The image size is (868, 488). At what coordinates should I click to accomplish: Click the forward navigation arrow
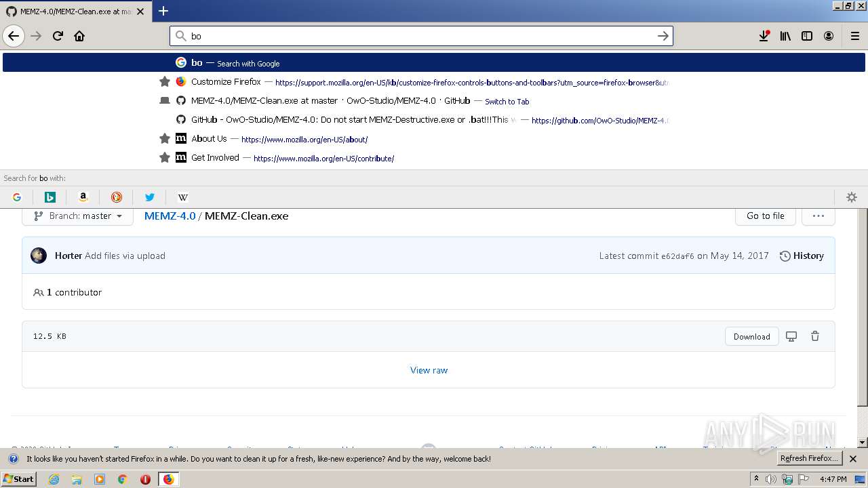[x=37, y=36]
